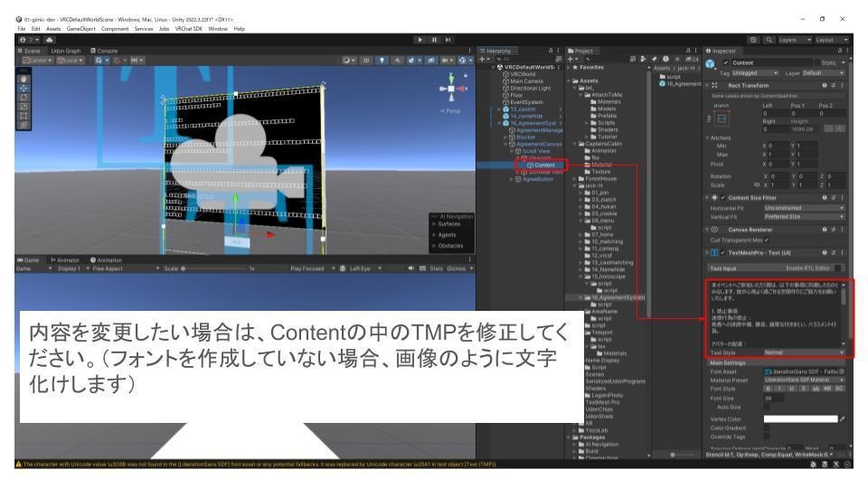Open the File menu
This screenshot has height=488, width=868.
[22, 29]
